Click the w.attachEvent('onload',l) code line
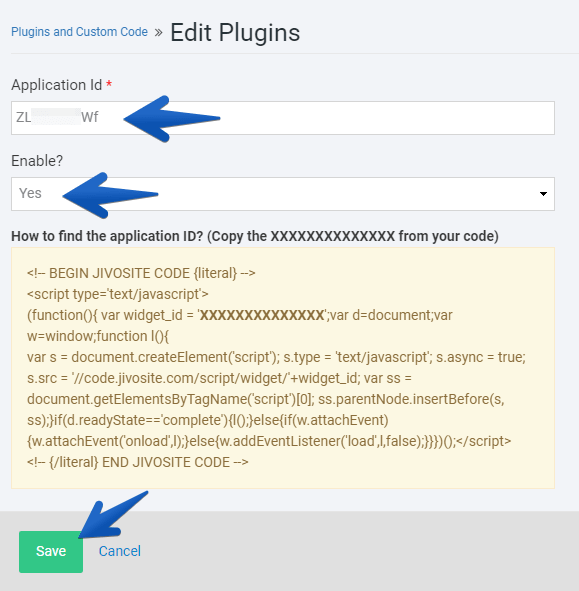This screenshot has height=591, width=579. coord(269,441)
